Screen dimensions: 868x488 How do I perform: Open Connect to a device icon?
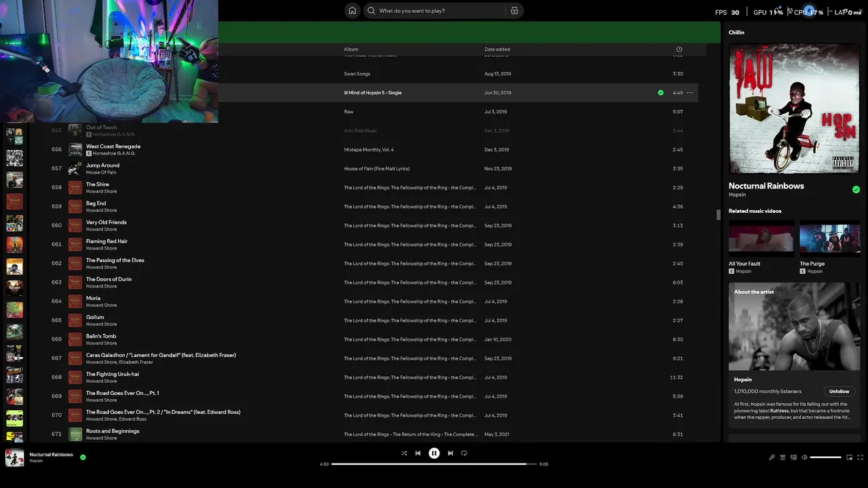[793, 457]
